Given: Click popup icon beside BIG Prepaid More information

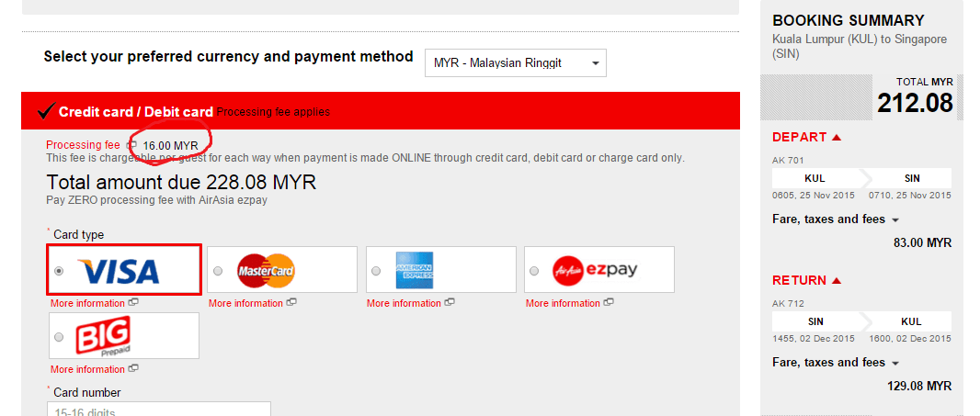Looking at the screenshot, I should click(133, 369).
